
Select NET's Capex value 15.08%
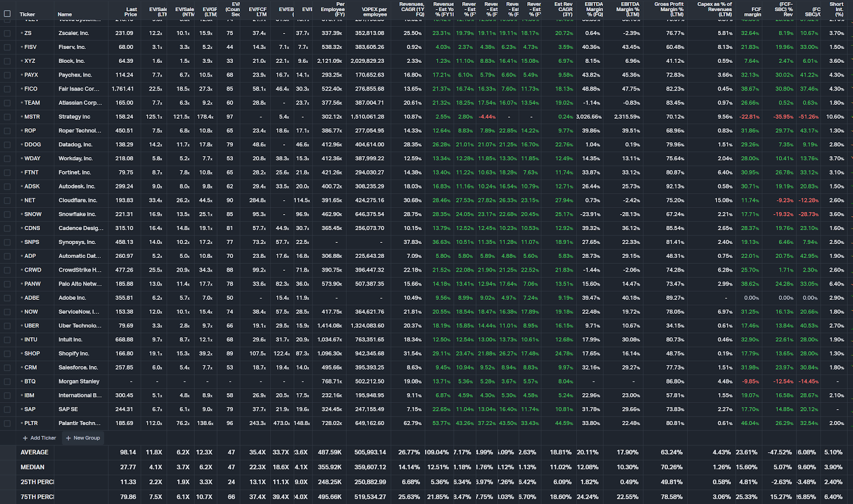point(723,200)
